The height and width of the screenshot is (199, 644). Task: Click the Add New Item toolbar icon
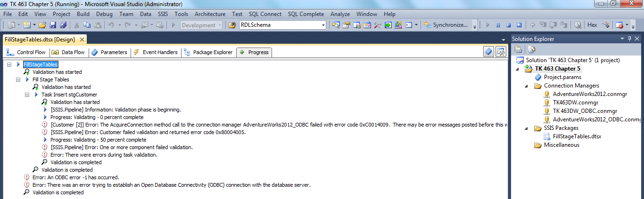pos(27,25)
